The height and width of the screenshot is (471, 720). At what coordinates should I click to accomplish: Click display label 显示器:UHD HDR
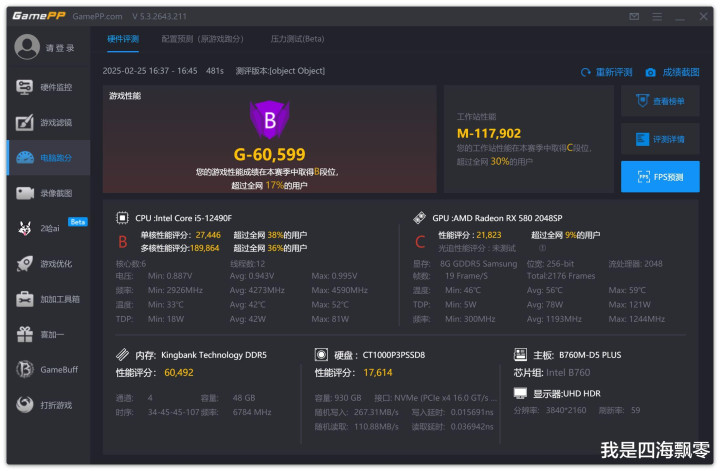pos(567,393)
